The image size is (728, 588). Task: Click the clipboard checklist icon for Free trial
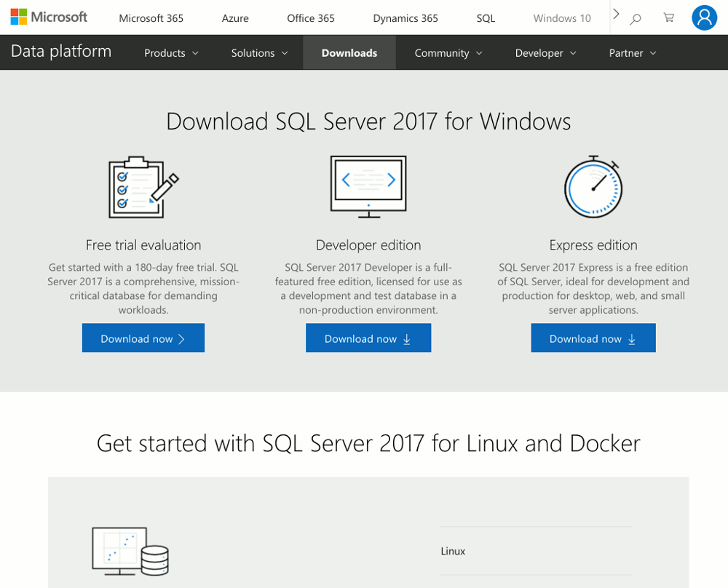(143, 187)
